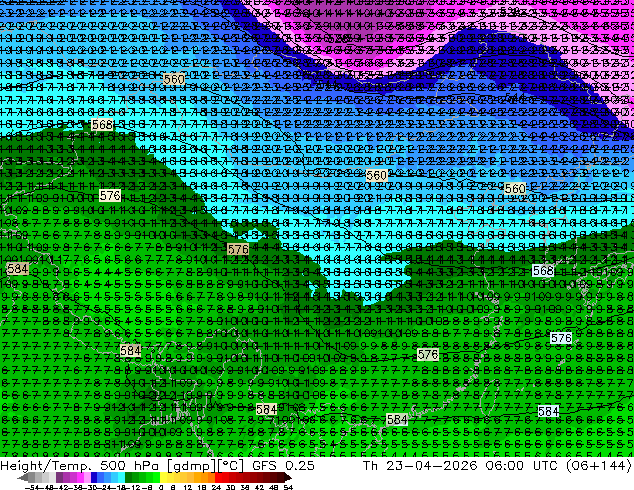Click the "[gdmp][°C]" units label
Viewport: 634px width, 490px height.
tap(206, 466)
